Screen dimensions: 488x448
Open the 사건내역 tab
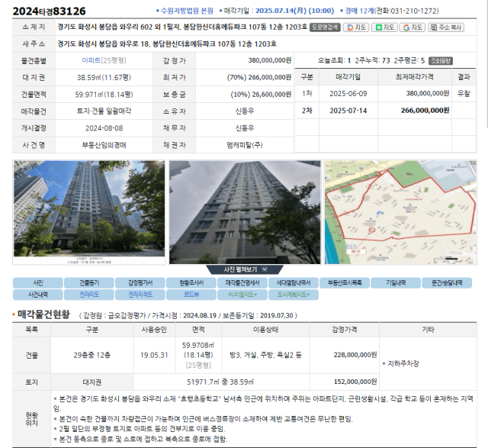(38, 295)
